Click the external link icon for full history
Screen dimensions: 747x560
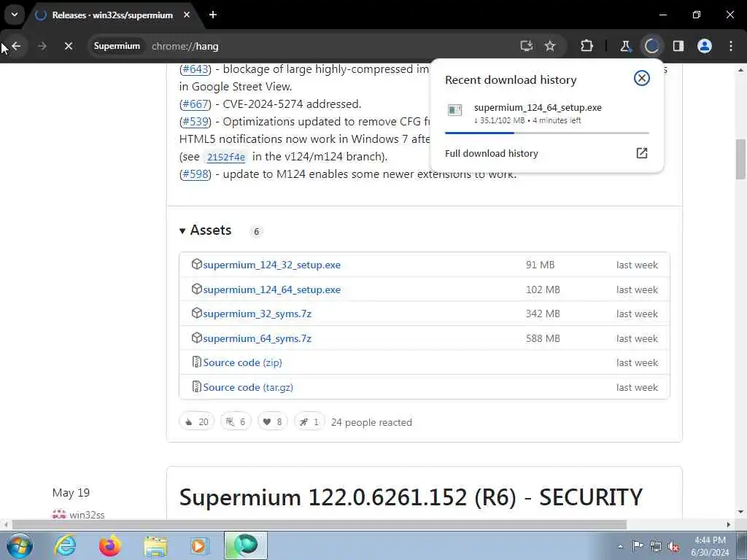[x=642, y=153]
